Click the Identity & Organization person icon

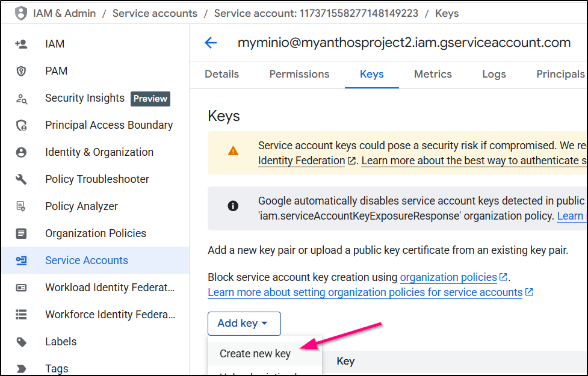click(x=21, y=152)
